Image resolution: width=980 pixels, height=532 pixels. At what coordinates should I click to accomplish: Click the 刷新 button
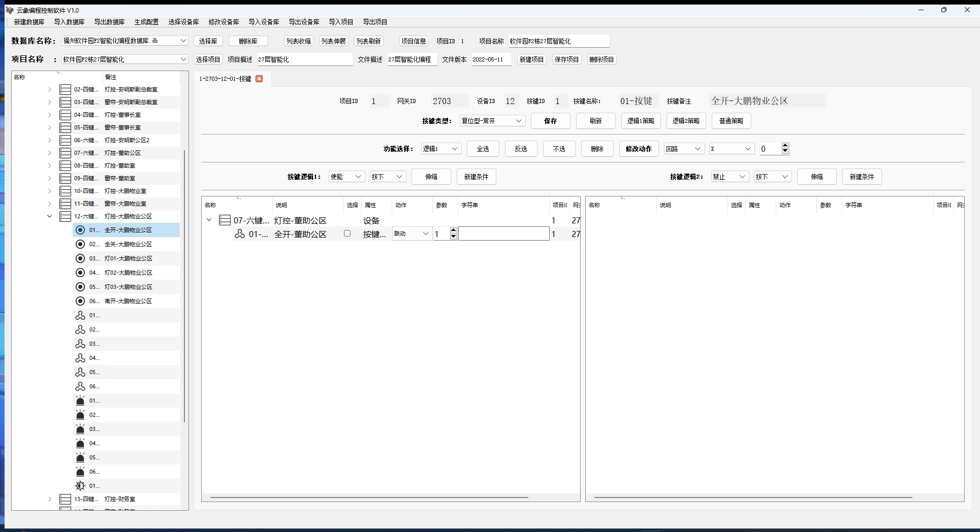pos(595,121)
